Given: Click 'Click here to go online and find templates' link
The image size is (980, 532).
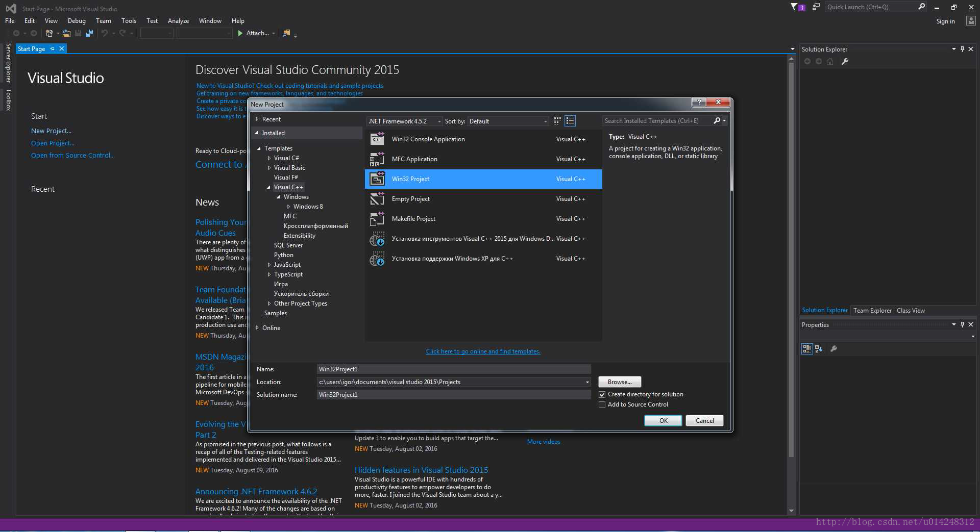Looking at the screenshot, I should pyautogui.click(x=483, y=351).
